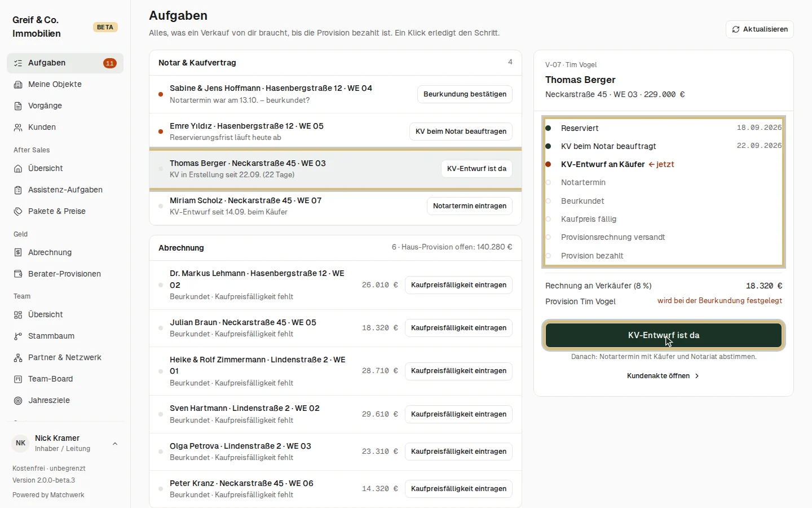
Task: Click Beurkundung bestätigen for Hoffmann
Action: (x=465, y=94)
